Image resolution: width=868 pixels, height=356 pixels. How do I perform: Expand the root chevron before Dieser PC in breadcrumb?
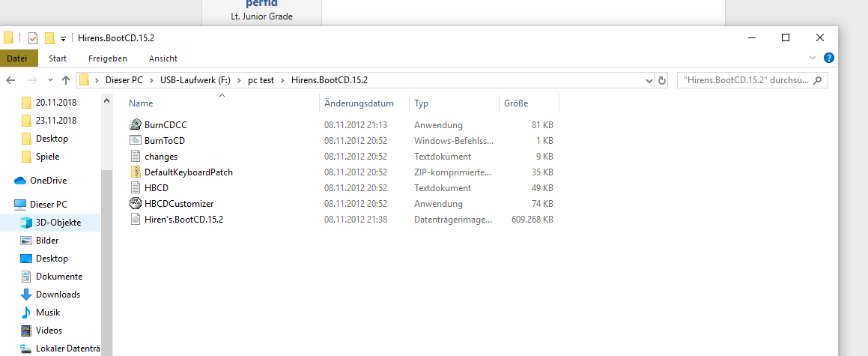97,80
